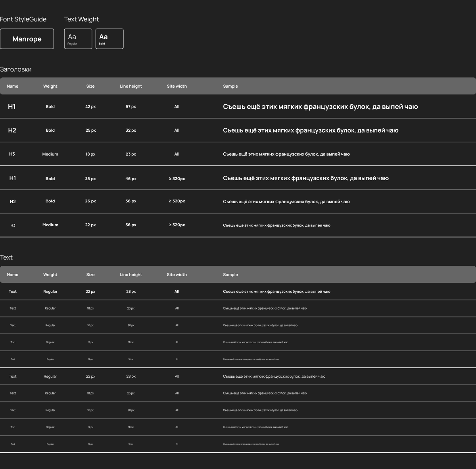The width and height of the screenshot is (476, 469).
Task: Select the Aa Bold weight box
Action: click(109, 39)
